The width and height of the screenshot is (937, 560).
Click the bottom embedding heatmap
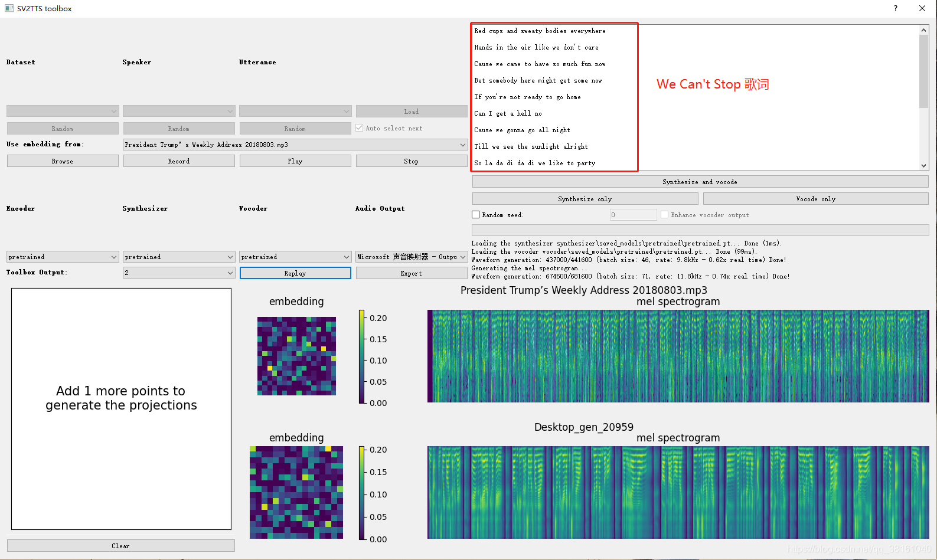click(x=296, y=492)
